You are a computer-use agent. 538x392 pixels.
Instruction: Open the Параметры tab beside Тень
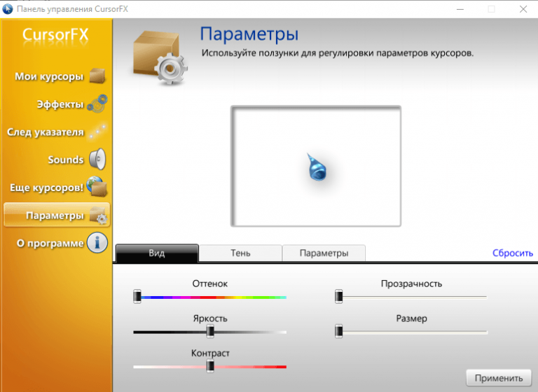point(323,253)
